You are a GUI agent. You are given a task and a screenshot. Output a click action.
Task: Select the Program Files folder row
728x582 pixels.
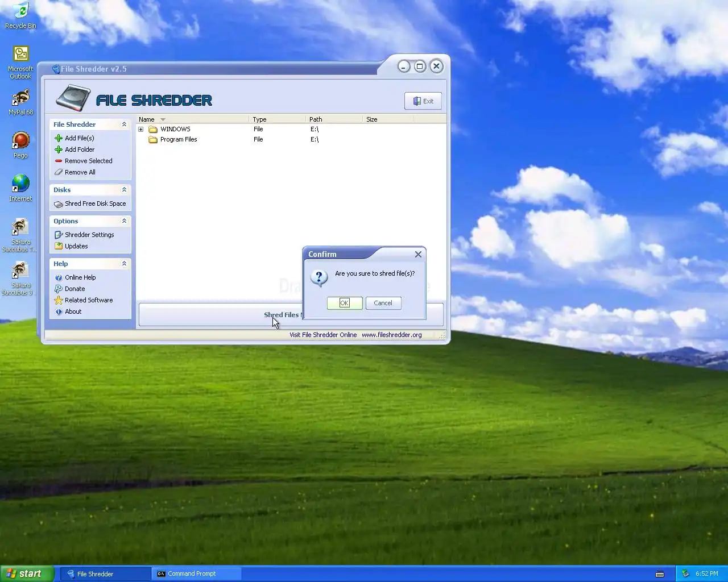tap(291, 139)
